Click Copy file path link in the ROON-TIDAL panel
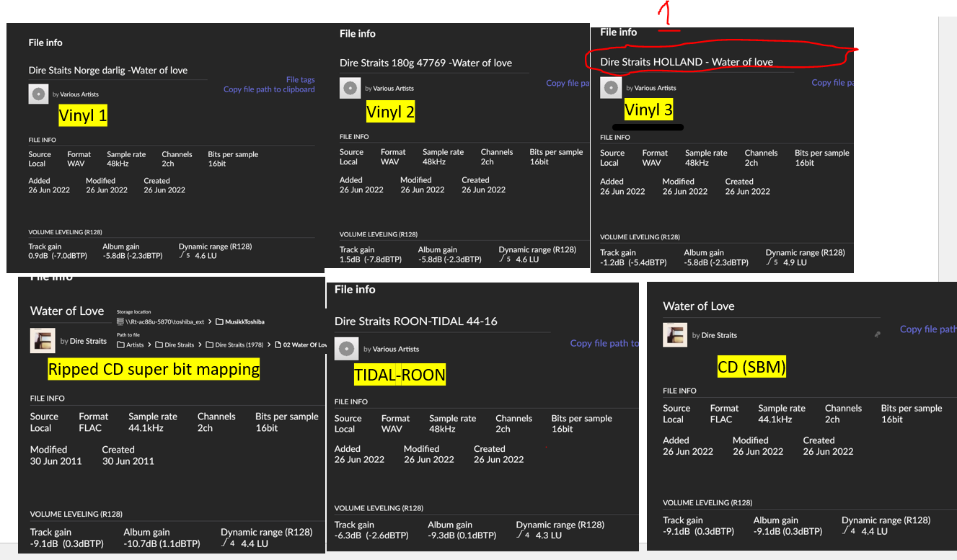This screenshot has height=560, width=957. pyautogui.click(x=604, y=343)
